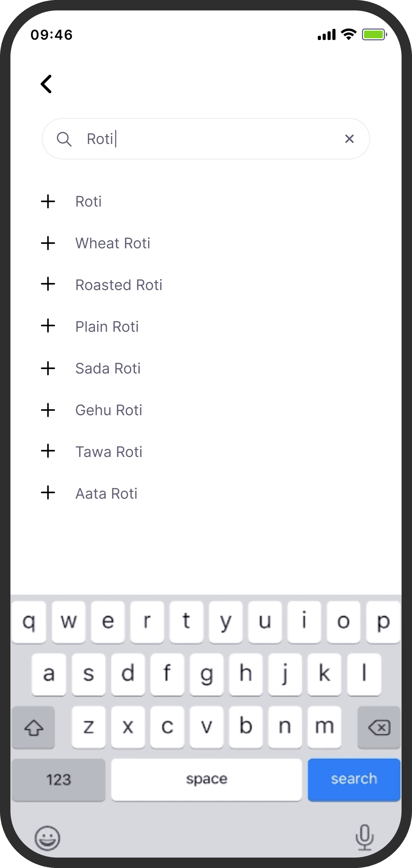Add Sada Roti using its plus icon
The image size is (412, 868).
pyautogui.click(x=48, y=368)
